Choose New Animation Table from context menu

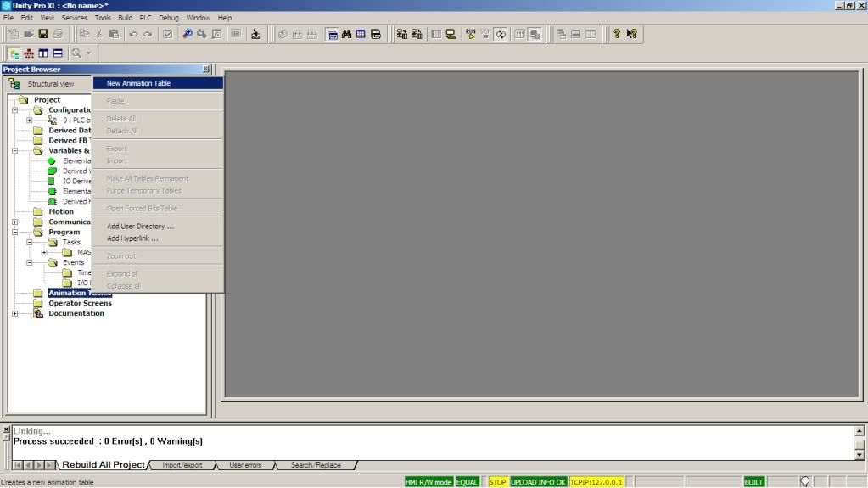[x=158, y=83]
